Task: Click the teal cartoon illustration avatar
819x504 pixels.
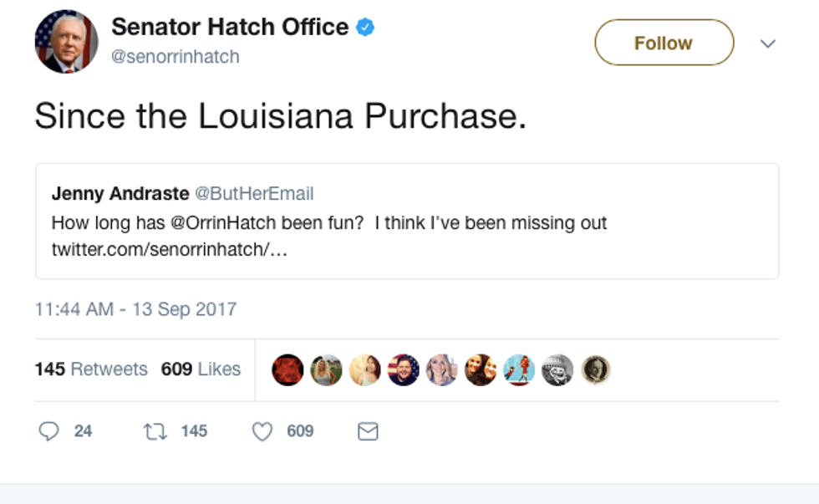Action: 519,369
